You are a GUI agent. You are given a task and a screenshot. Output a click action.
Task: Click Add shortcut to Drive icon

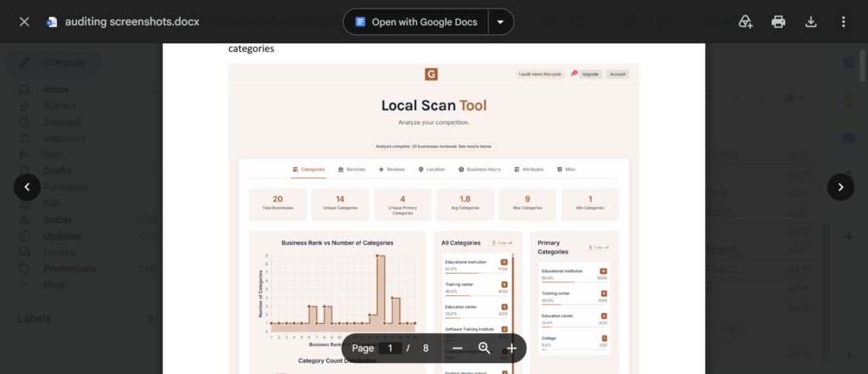(746, 21)
